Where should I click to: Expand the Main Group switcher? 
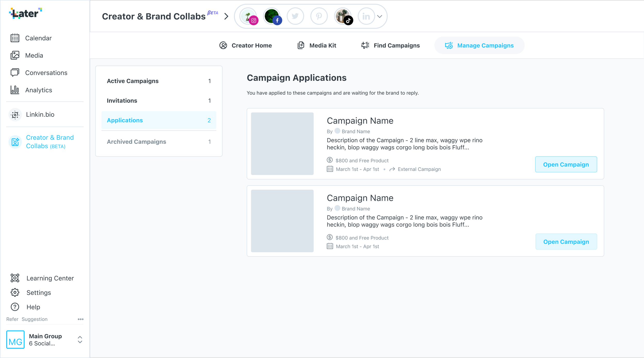80,339
